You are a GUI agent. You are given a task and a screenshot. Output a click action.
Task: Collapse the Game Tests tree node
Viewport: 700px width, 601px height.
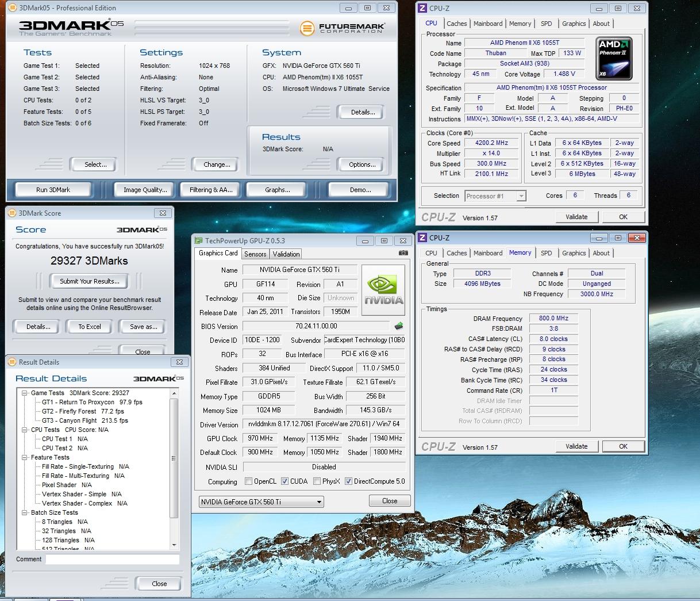pos(25,393)
